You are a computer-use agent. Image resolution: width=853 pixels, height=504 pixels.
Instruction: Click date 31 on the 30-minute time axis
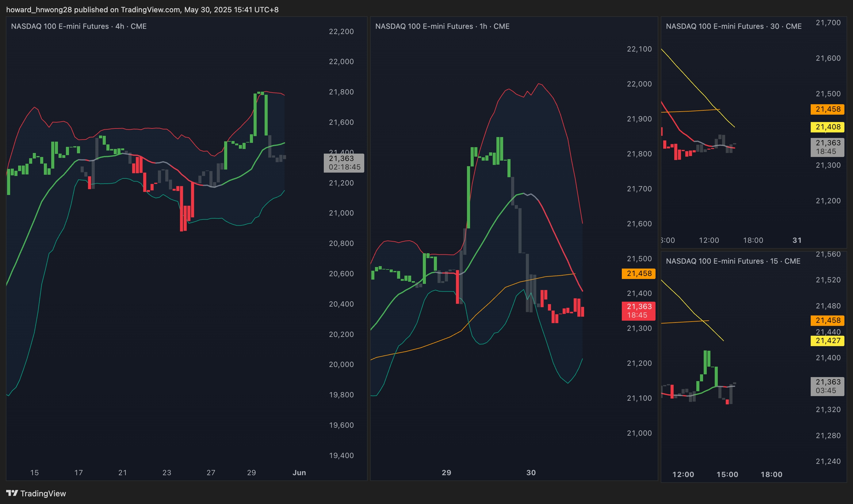tap(797, 240)
